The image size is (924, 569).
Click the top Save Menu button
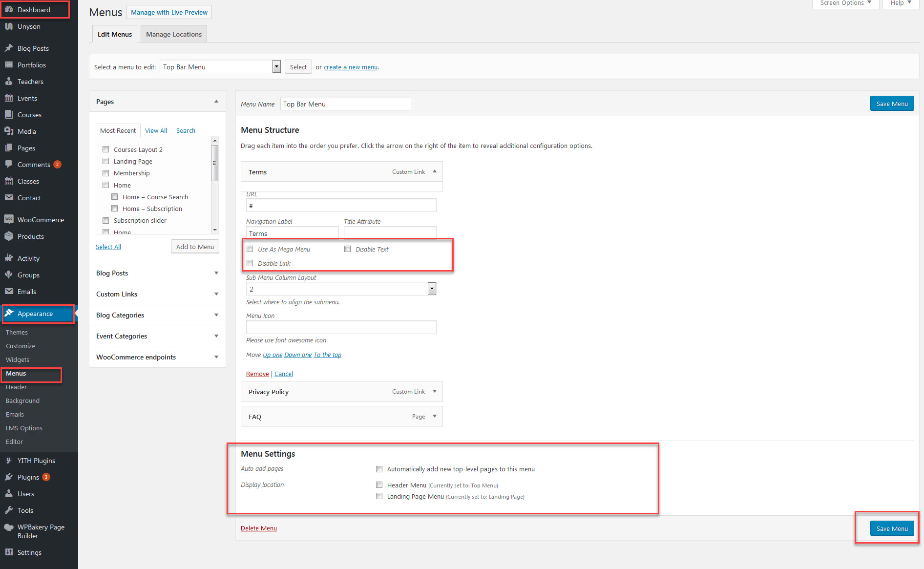coord(891,104)
